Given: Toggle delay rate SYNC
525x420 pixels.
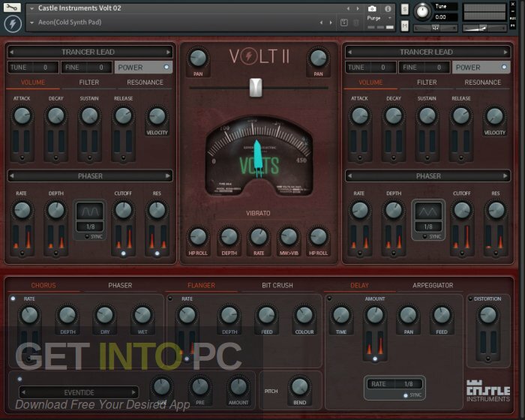Looking at the screenshot, I should pyautogui.click(x=412, y=395).
